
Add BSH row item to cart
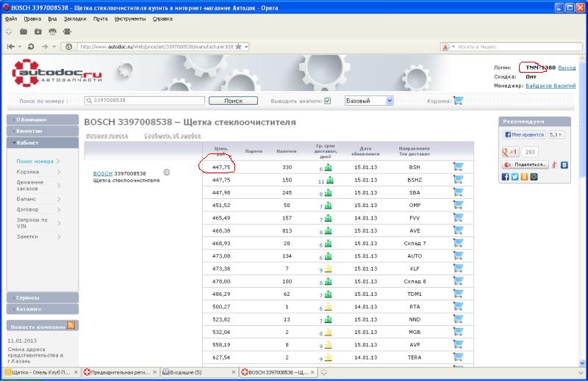(458, 167)
